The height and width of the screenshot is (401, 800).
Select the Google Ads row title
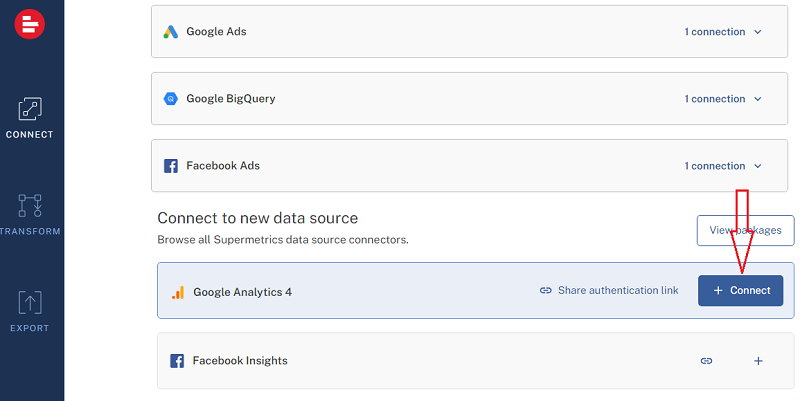tap(216, 32)
